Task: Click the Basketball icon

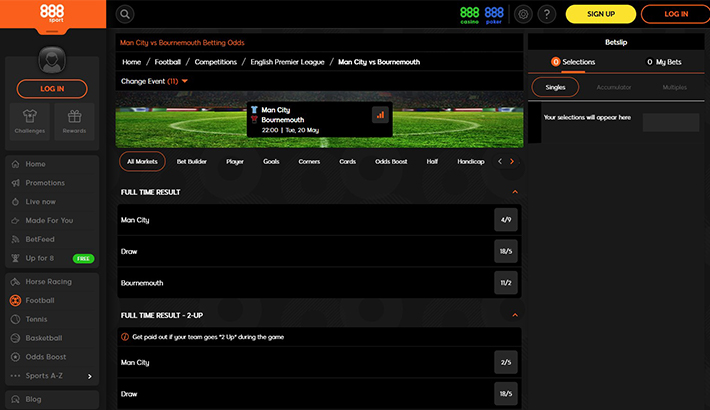Action: point(15,338)
